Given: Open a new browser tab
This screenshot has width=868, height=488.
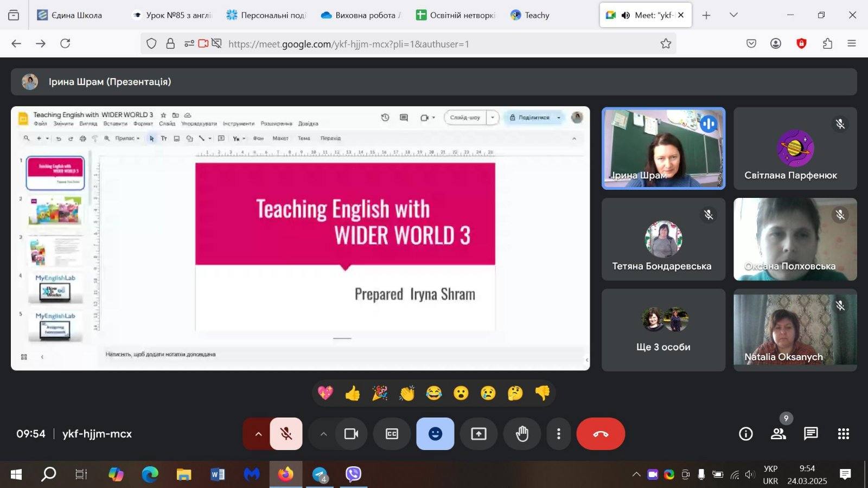Looking at the screenshot, I should click(706, 15).
